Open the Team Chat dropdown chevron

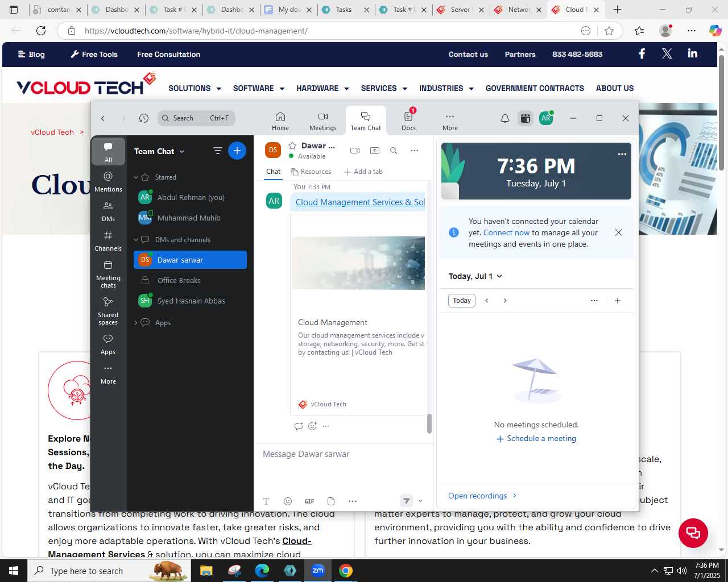point(182,152)
